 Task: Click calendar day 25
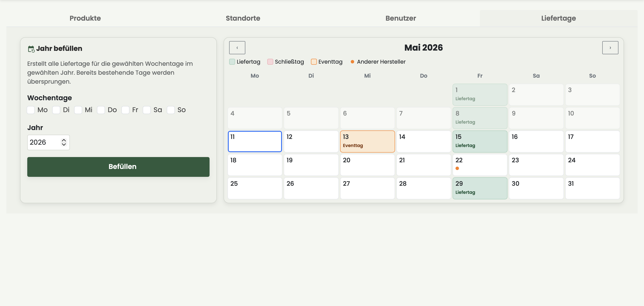click(255, 188)
